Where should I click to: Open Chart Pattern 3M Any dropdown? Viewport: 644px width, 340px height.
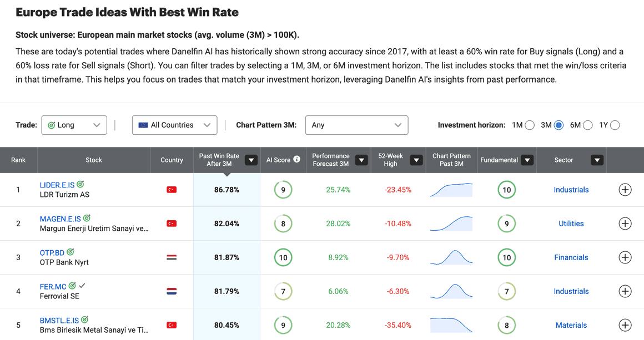click(356, 125)
